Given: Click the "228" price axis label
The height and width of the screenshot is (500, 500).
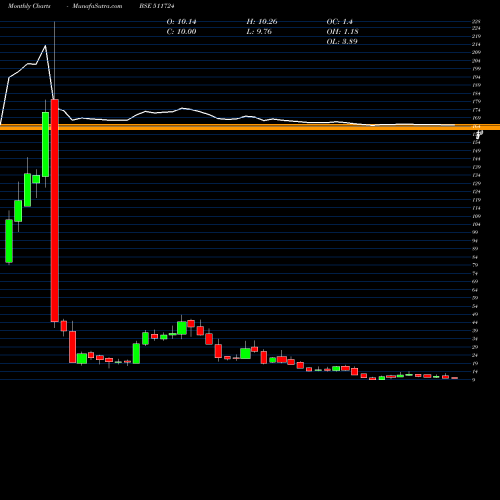Looking at the screenshot, I should pyautogui.click(x=476, y=21).
